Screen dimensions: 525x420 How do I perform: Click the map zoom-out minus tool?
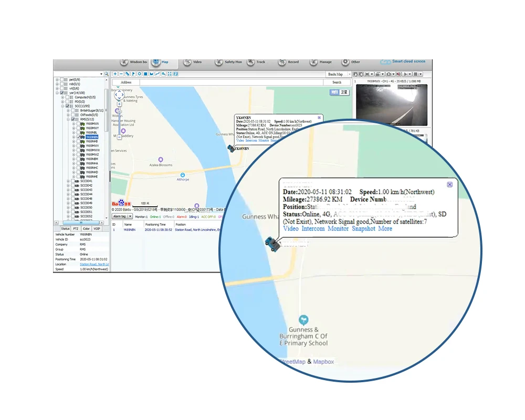pyautogui.click(x=121, y=74)
